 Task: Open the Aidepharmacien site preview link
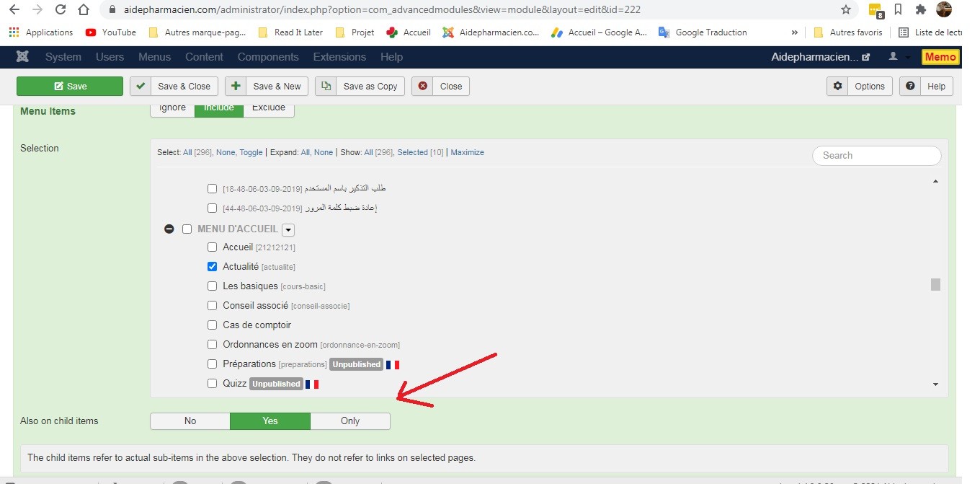(x=820, y=57)
